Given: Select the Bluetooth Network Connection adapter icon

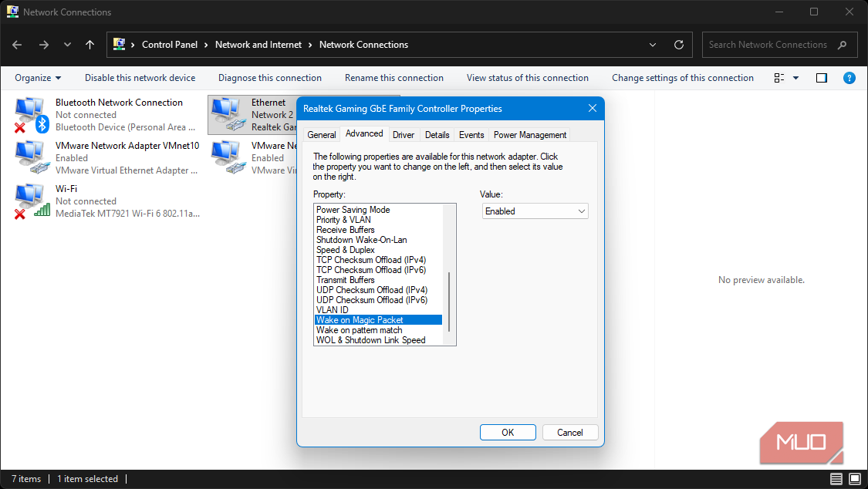Looking at the screenshot, I should [x=32, y=114].
